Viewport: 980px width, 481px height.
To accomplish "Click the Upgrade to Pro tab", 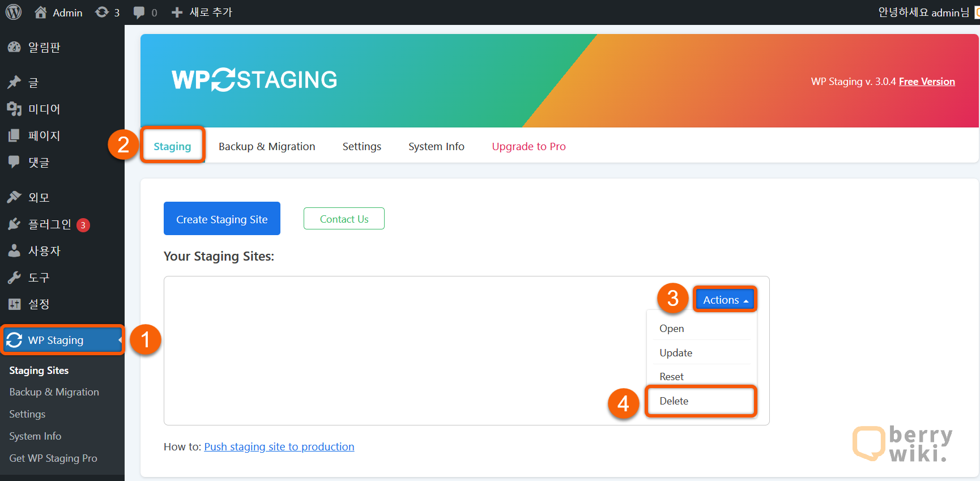I will pyautogui.click(x=529, y=146).
